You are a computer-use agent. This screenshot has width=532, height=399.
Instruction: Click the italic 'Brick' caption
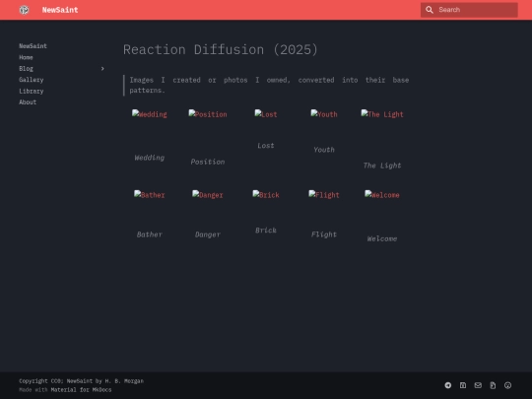266,231
